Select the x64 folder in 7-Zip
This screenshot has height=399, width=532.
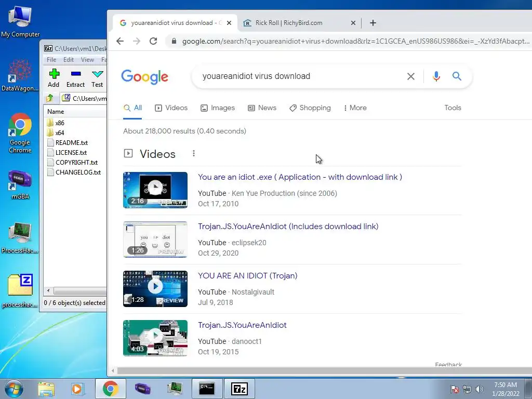click(59, 132)
